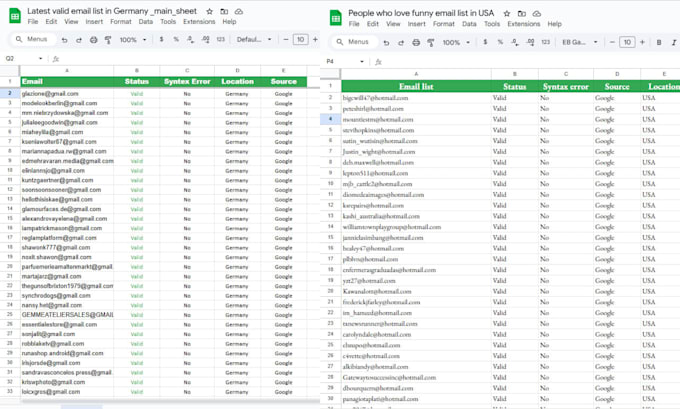Open more number formats 123 in Germany sheet
The height and width of the screenshot is (409, 680).
[x=220, y=39]
